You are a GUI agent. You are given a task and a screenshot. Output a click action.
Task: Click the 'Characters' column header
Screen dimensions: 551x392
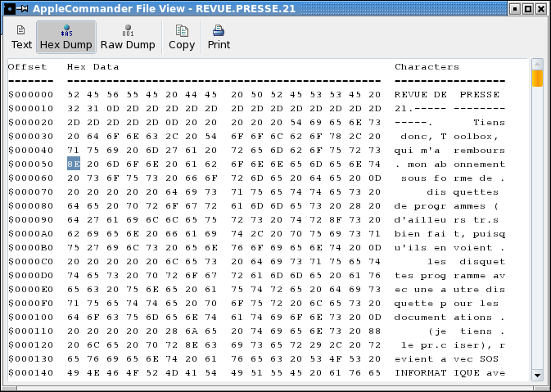point(427,67)
